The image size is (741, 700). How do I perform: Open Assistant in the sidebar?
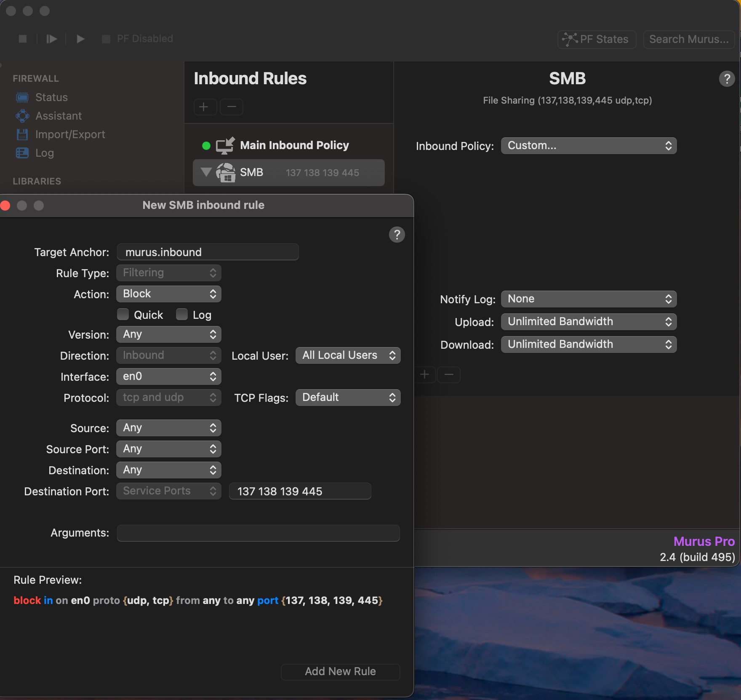tap(59, 116)
